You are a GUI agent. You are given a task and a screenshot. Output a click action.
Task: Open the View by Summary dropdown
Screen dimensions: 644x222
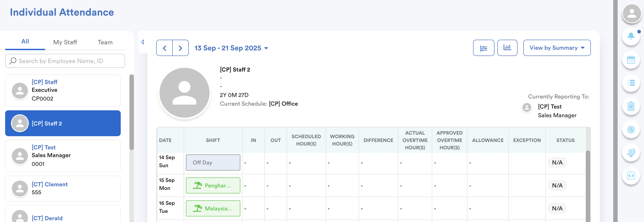(x=557, y=48)
